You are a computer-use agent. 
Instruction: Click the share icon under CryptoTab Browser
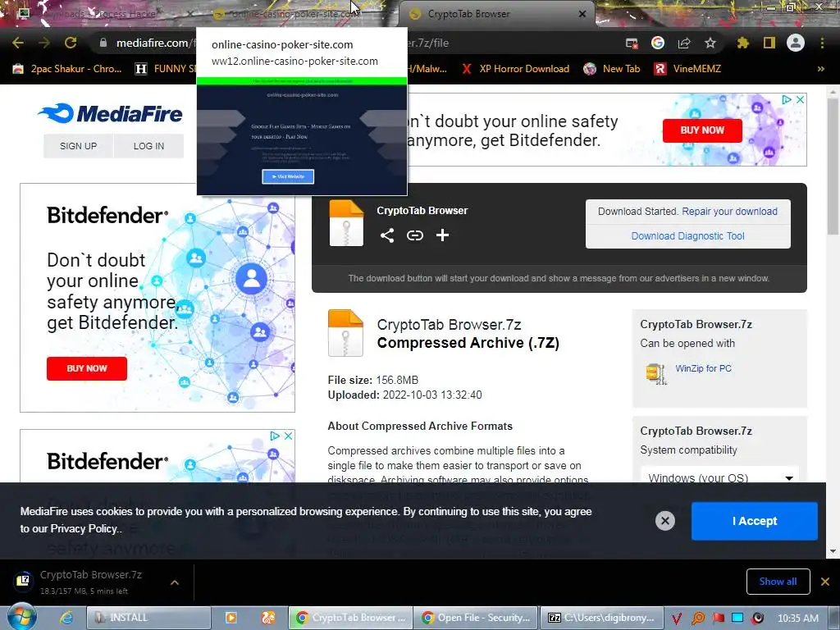click(387, 235)
